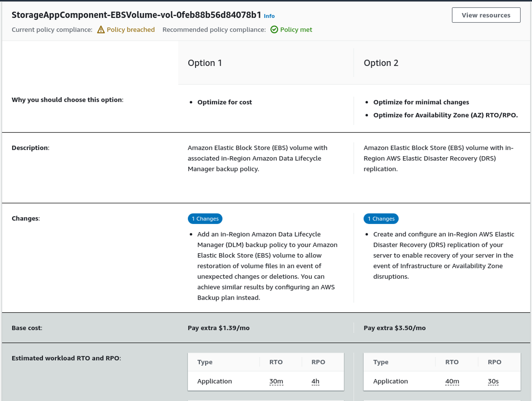Image resolution: width=532 pixels, height=401 pixels.
Task: Click Option 1 RPO value 4h
Action: click(x=315, y=381)
